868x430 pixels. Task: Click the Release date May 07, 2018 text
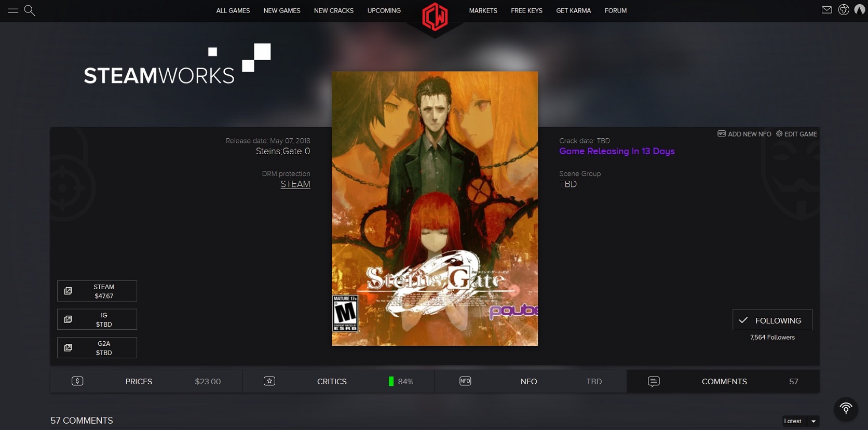pos(268,141)
